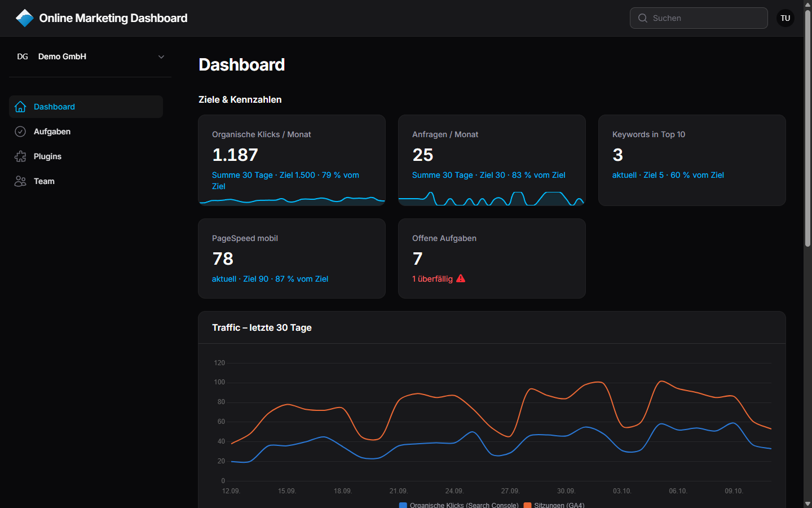
Task: Select Dashboard in the sidebar
Action: [x=86, y=107]
